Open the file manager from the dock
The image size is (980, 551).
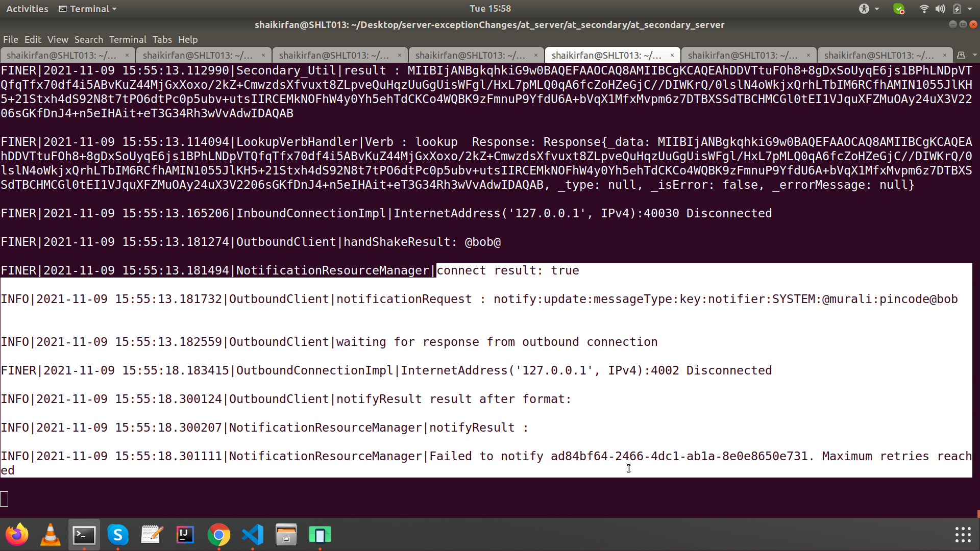(x=286, y=535)
